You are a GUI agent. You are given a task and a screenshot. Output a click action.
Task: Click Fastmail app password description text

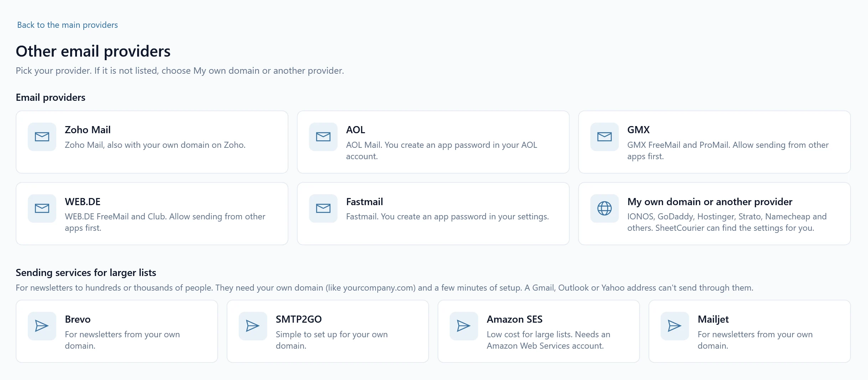coord(448,217)
